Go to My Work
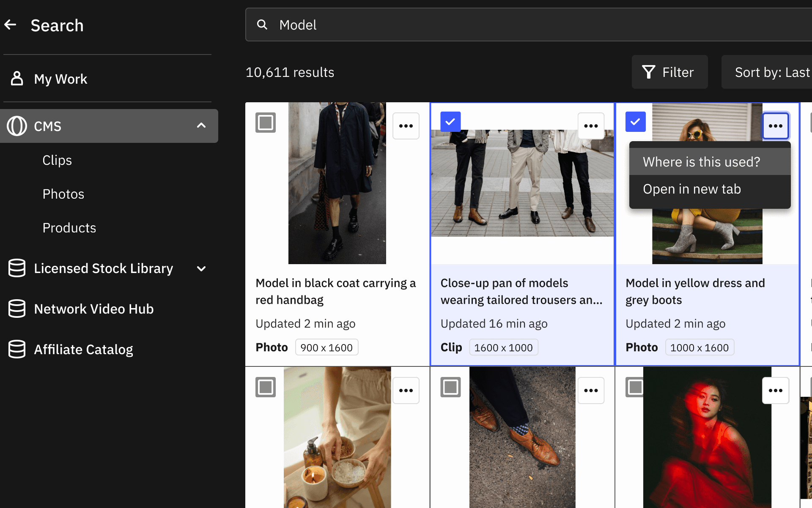 [x=60, y=79]
